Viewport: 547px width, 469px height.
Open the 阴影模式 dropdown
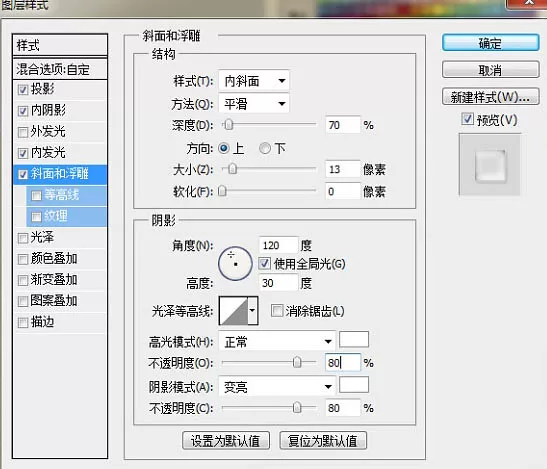277,386
